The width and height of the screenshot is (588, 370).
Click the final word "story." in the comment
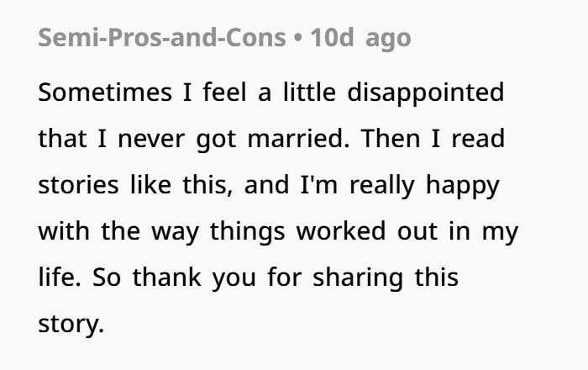pos(71,323)
